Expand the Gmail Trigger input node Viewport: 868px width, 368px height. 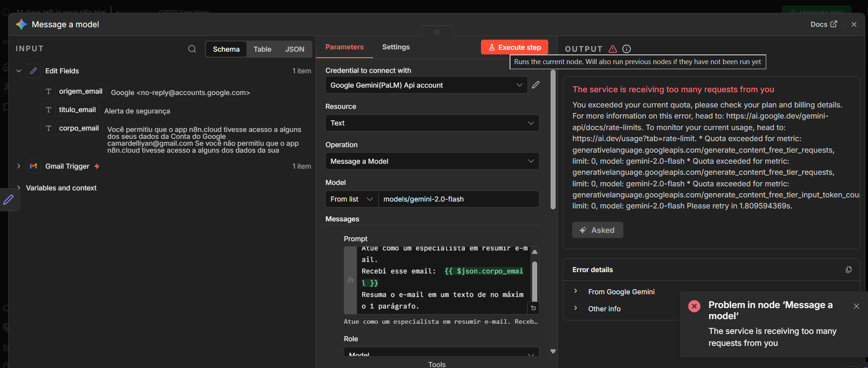tap(19, 166)
